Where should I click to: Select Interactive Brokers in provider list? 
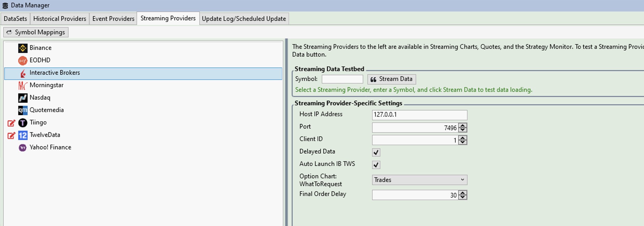coord(54,73)
